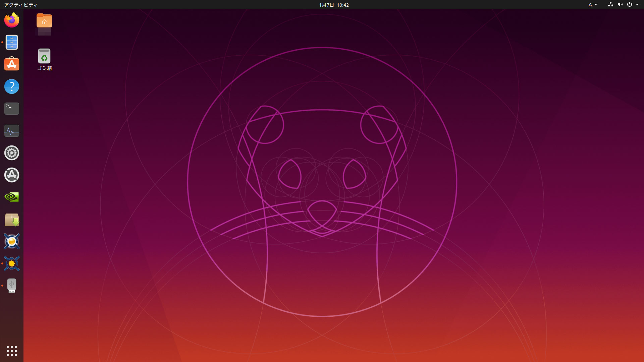The height and width of the screenshot is (362, 644).
Task: Launch Software Updater icon in dock
Action: click(12, 175)
